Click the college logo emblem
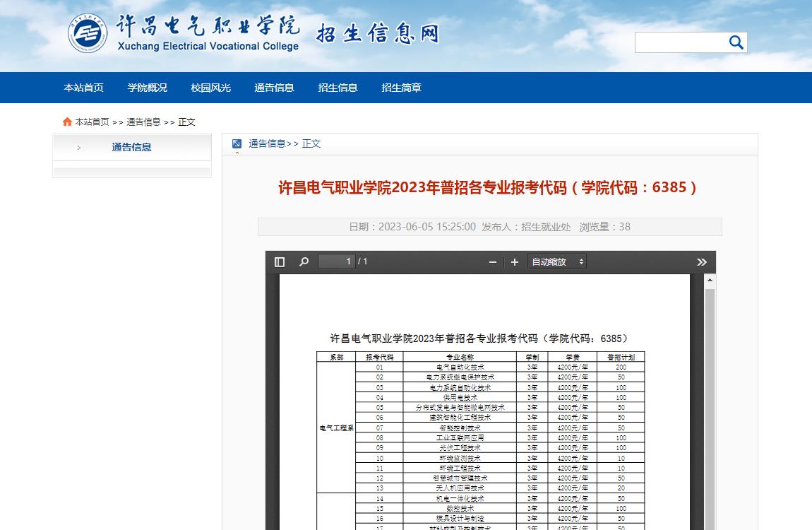The width and height of the screenshot is (812, 530). click(x=88, y=33)
